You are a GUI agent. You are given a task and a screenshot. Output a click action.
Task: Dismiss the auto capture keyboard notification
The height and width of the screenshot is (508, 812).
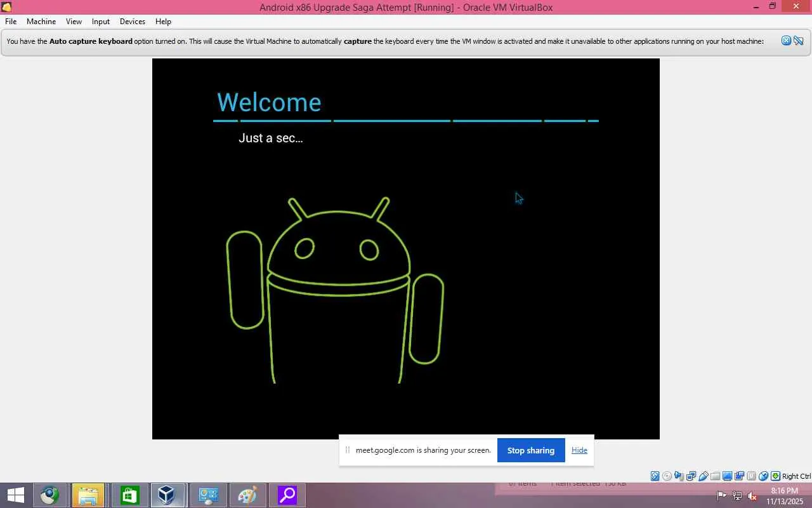pos(786,41)
